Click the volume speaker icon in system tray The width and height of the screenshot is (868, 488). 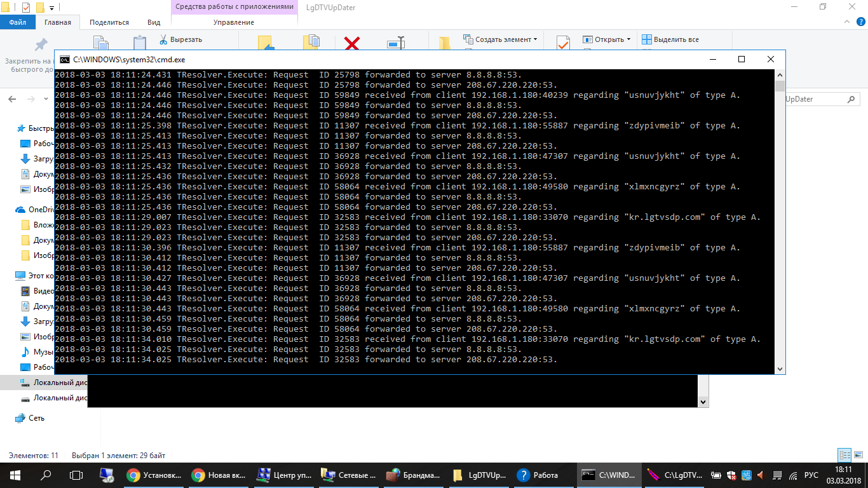[x=760, y=475]
